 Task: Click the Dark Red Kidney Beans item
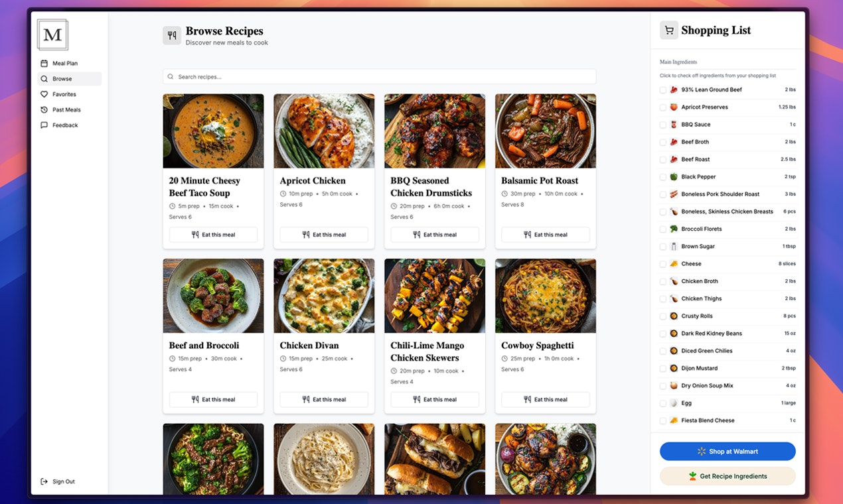[728, 334]
